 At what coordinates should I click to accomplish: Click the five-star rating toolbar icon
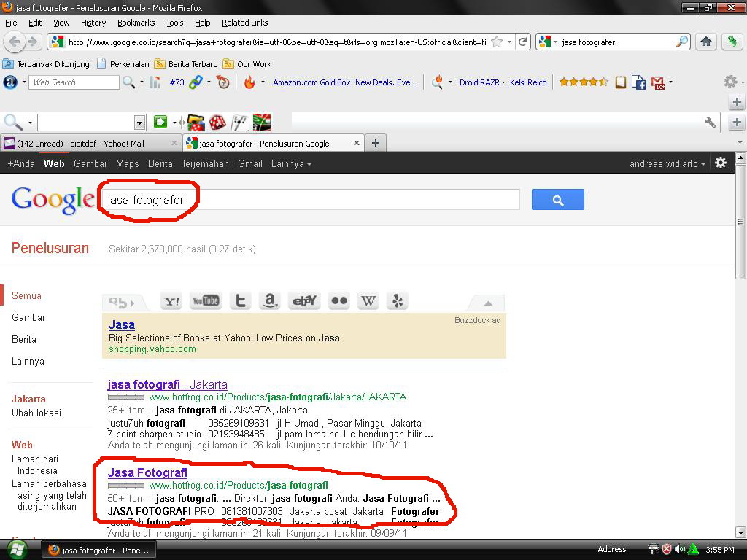point(584,82)
